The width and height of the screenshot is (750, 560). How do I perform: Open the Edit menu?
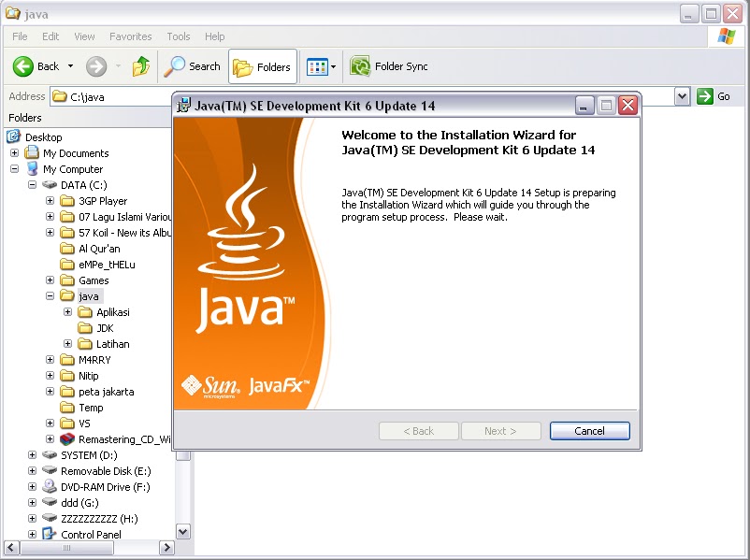coord(50,36)
